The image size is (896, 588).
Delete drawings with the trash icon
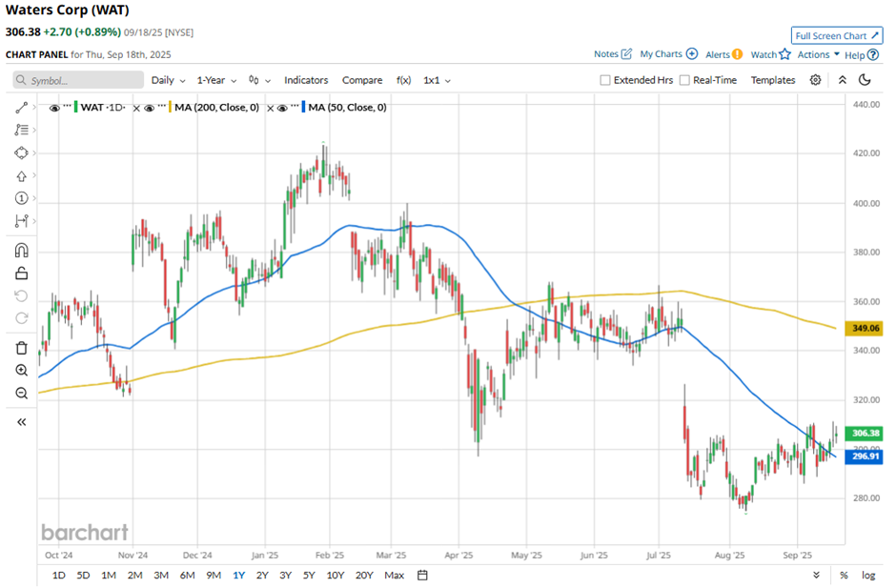click(x=21, y=348)
